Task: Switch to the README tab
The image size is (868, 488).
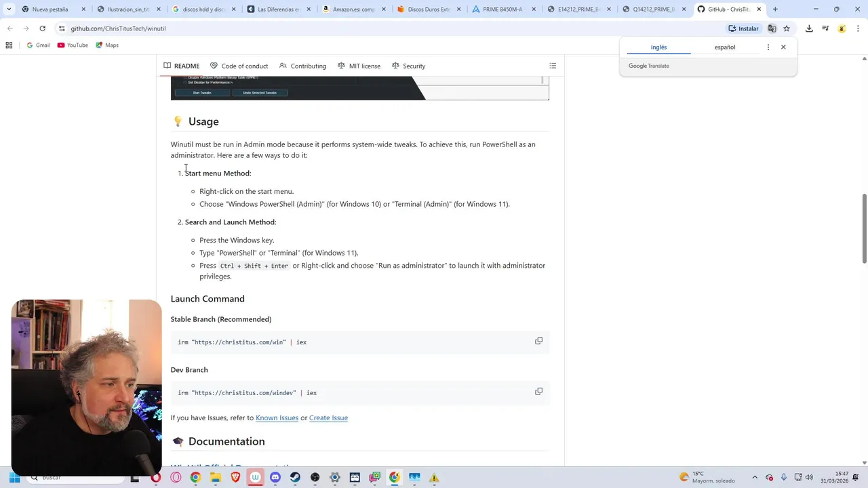Action: point(181,66)
